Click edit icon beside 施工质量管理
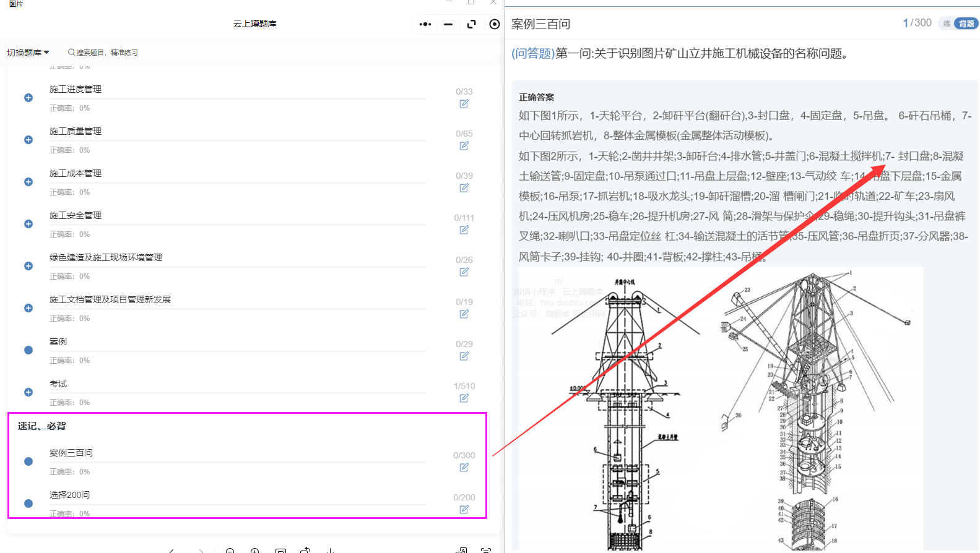The width and height of the screenshot is (980, 553). pyautogui.click(x=464, y=146)
